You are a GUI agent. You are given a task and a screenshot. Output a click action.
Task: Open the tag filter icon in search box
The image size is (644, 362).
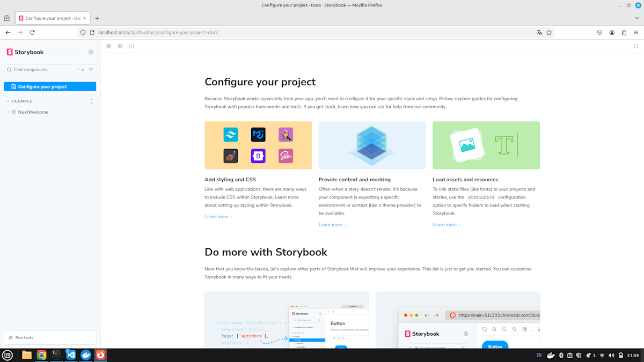(x=91, y=70)
